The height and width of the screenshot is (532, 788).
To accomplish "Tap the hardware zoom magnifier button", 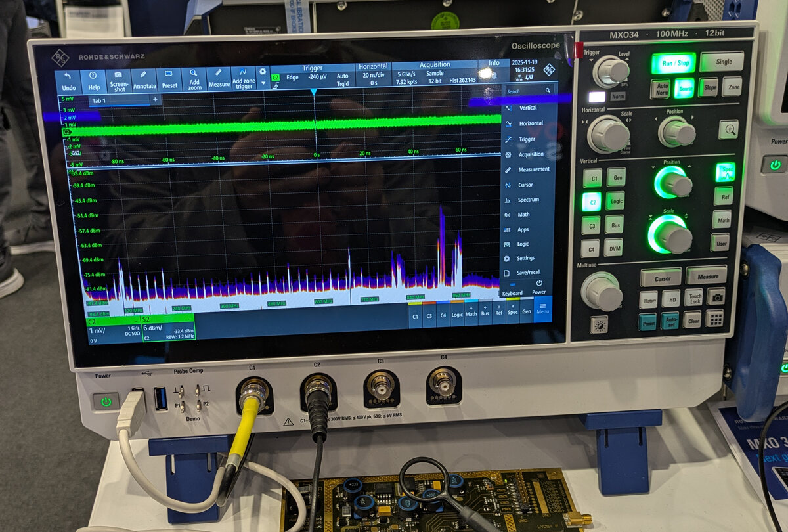I will pyautogui.click(x=728, y=130).
